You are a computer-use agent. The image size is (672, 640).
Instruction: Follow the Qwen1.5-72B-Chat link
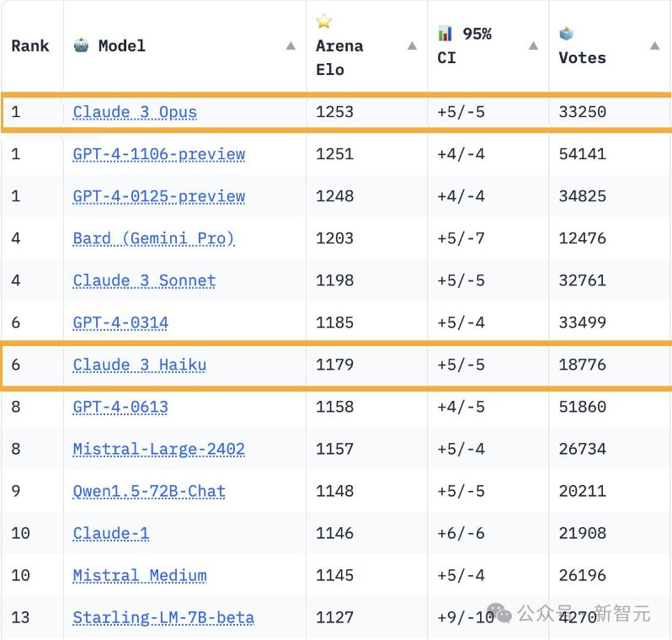coord(149,491)
